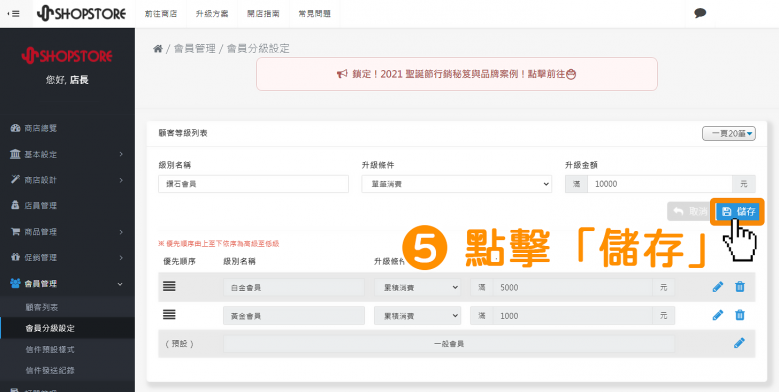Click the home icon in breadcrumb

[x=157, y=49]
